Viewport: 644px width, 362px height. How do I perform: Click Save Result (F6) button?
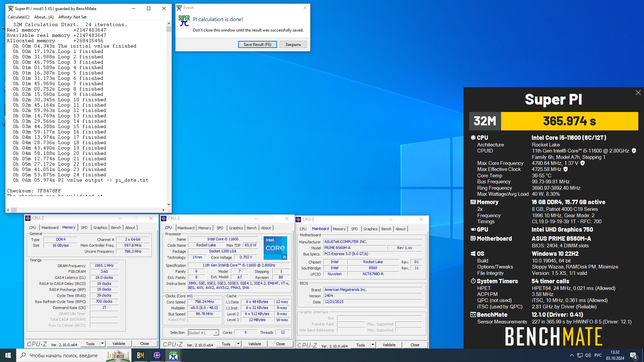click(258, 45)
